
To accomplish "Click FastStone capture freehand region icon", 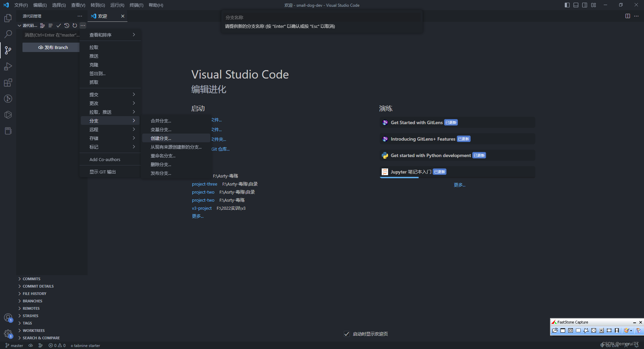I will point(586,331).
